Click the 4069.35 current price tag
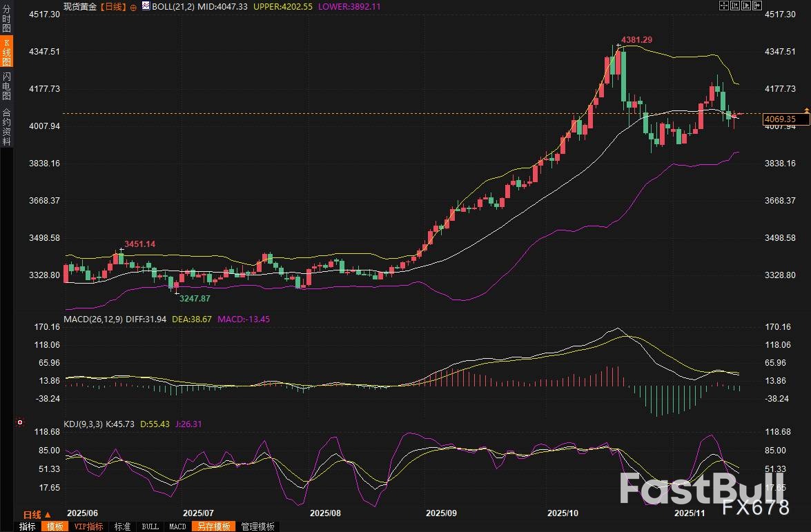Image resolution: width=811 pixels, height=532 pixels. click(781, 119)
